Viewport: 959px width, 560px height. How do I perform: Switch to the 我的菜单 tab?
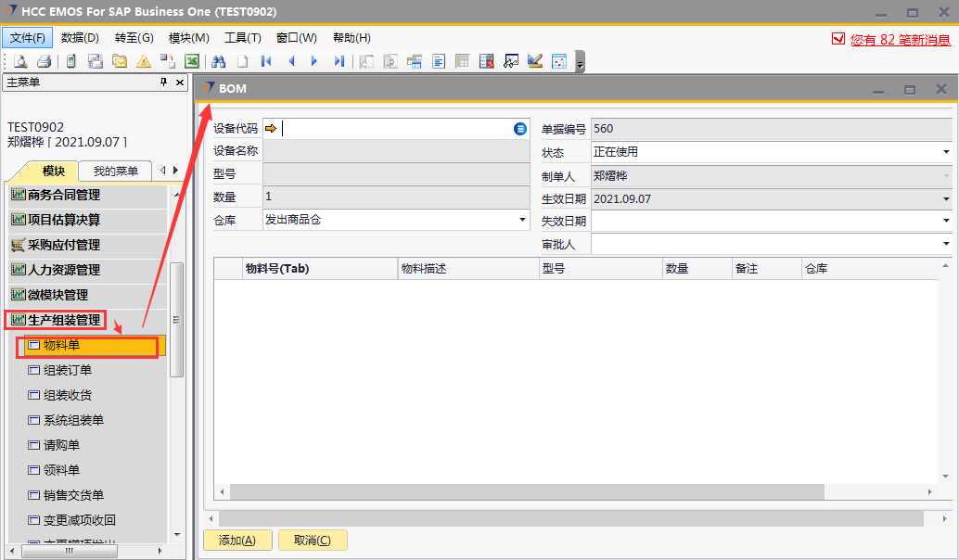[115, 171]
